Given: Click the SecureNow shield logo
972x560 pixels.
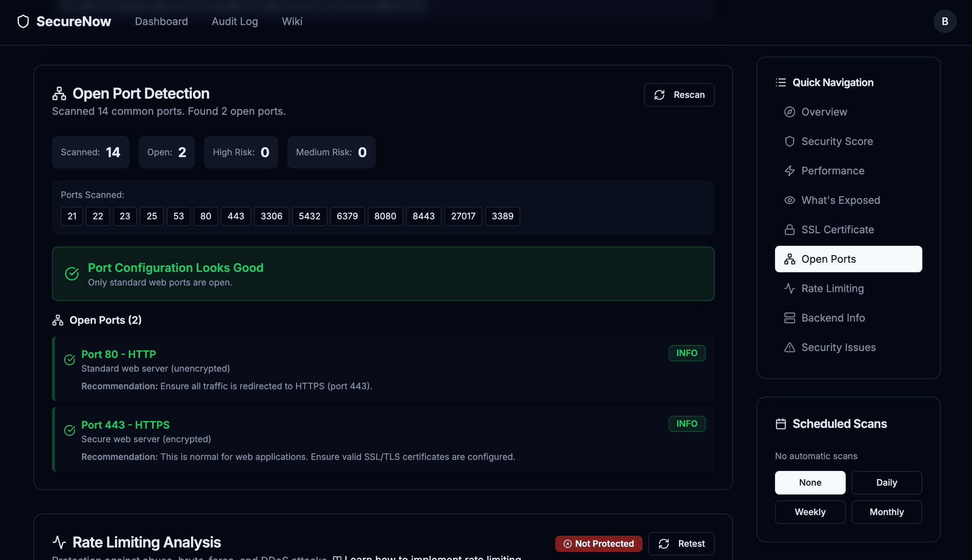Looking at the screenshot, I should (x=23, y=21).
